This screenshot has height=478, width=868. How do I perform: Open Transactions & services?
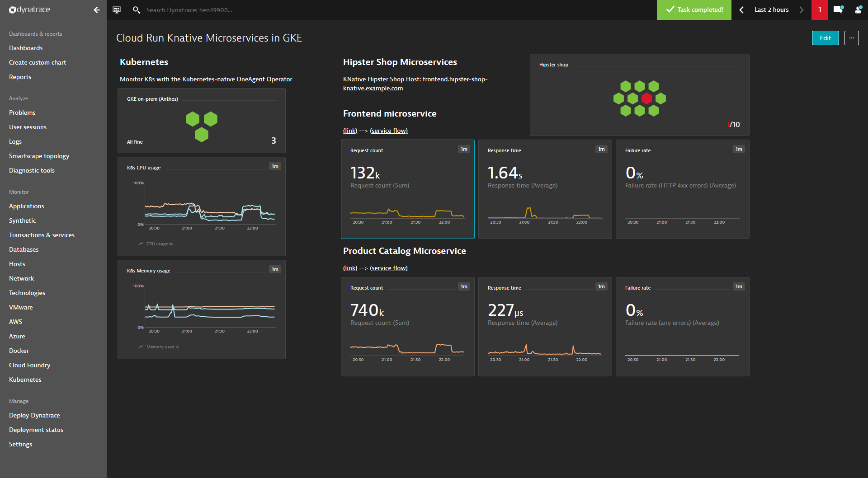click(42, 235)
